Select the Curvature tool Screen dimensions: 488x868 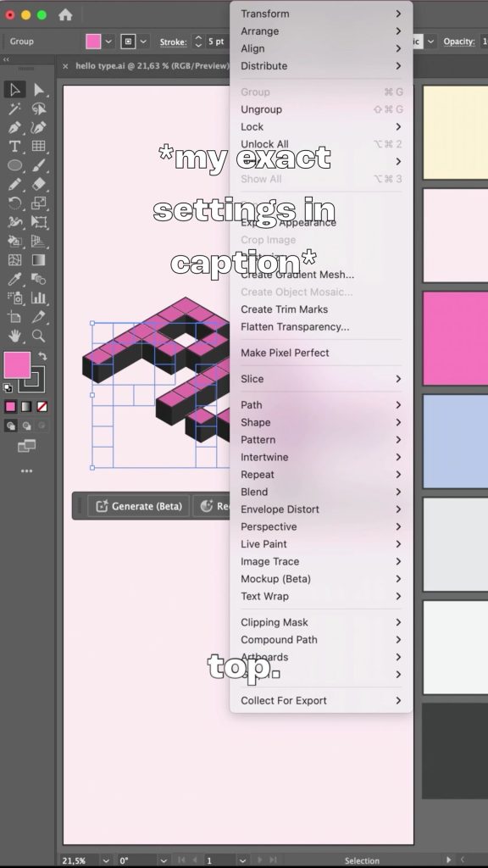point(38,127)
